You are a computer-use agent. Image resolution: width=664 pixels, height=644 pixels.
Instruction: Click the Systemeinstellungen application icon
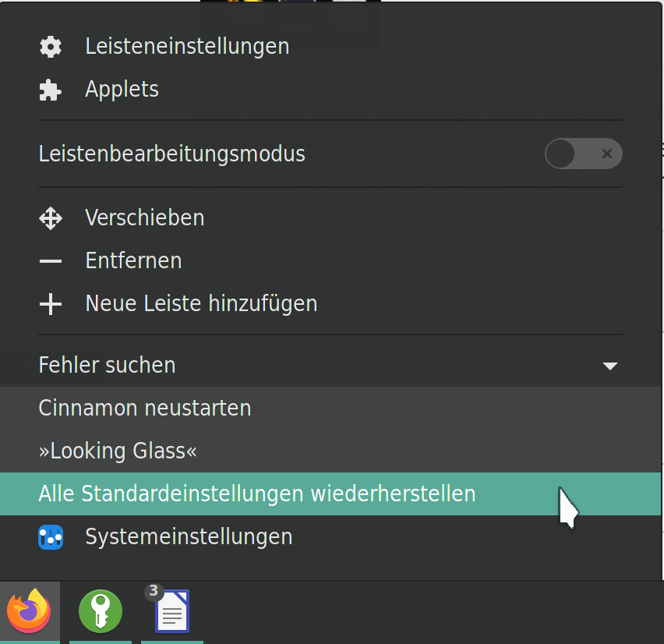click(50, 536)
